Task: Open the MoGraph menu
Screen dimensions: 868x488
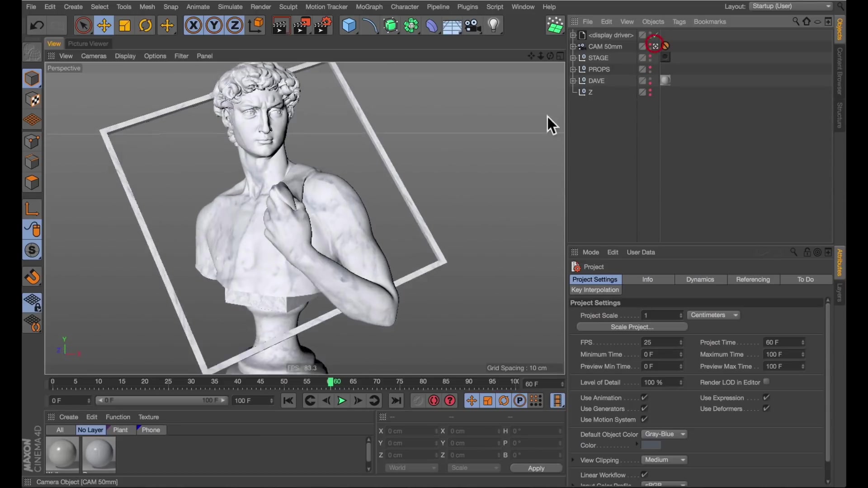Action: pyautogui.click(x=369, y=7)
